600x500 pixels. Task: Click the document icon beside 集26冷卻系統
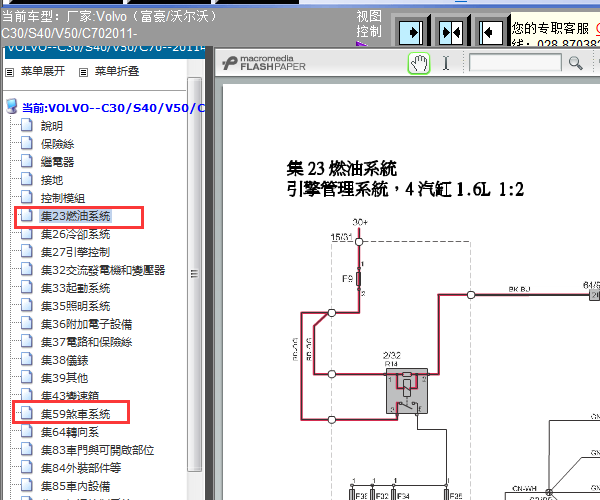tap(26, 233)
